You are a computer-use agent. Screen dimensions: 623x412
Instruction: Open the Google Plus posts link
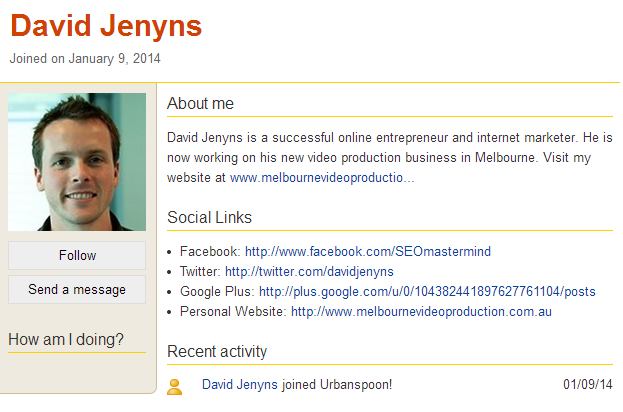pyautogui.click(x=427, y=292)
